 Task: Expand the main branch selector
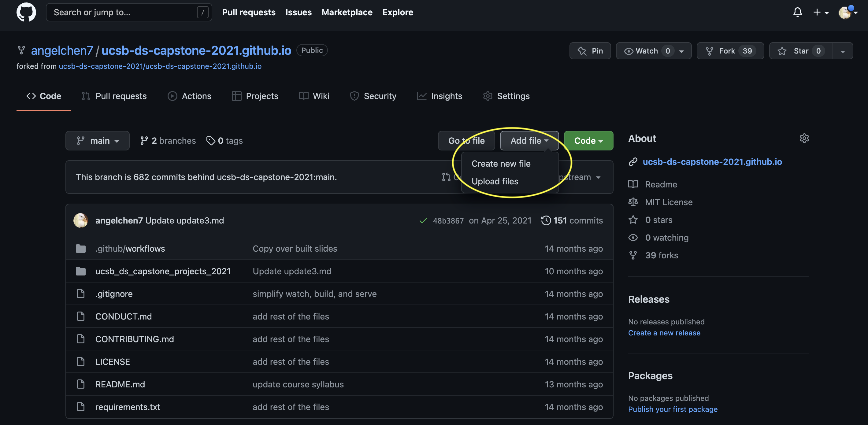click(x=97, y=141)
